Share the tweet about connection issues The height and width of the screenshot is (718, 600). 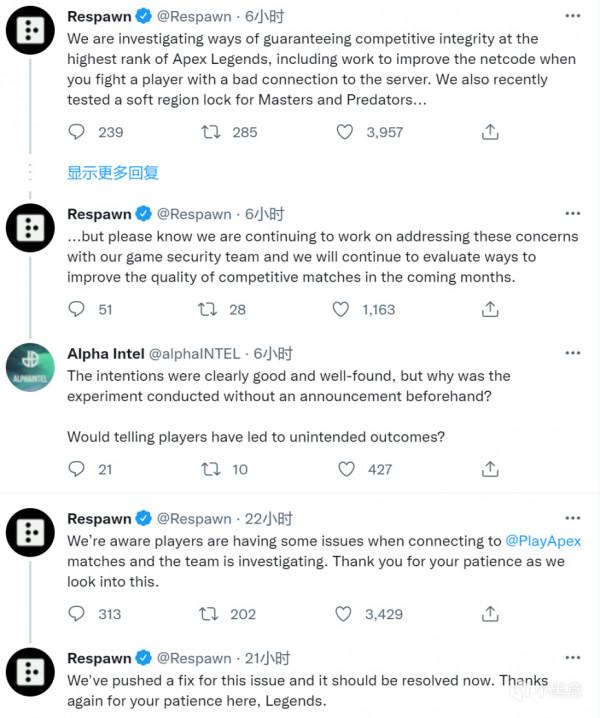click(490, 614)
